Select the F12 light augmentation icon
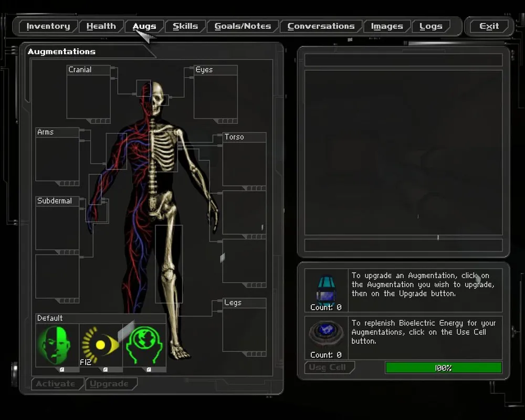 point(101,345)
